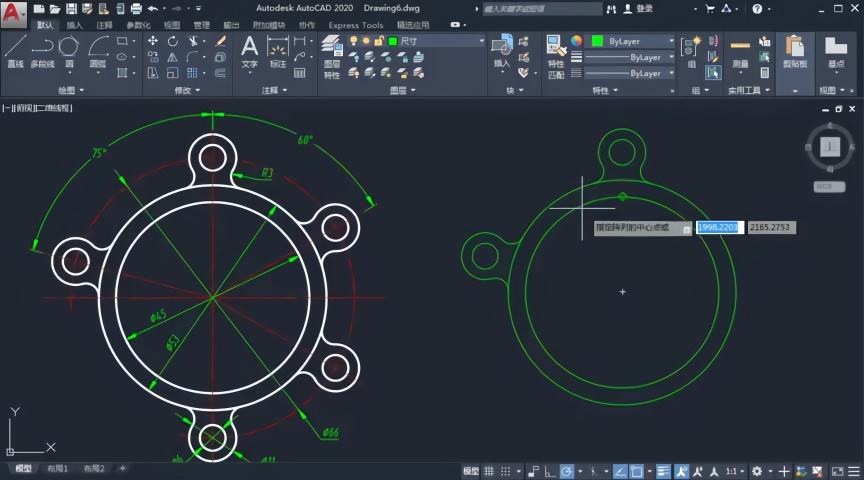
Task: Toggle layer lock padlock icon
Action: click(379, 41)
